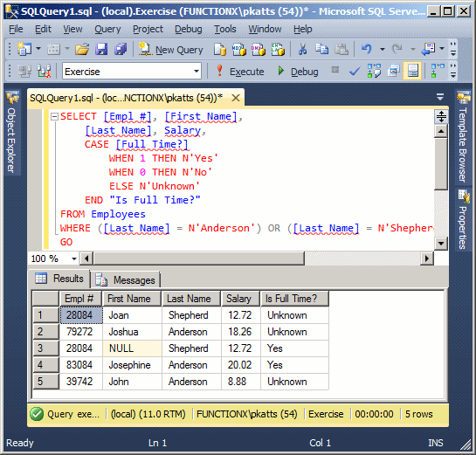
Task: Close the SQLQuery1.sql document tab
Action: [x=236, y=98]
